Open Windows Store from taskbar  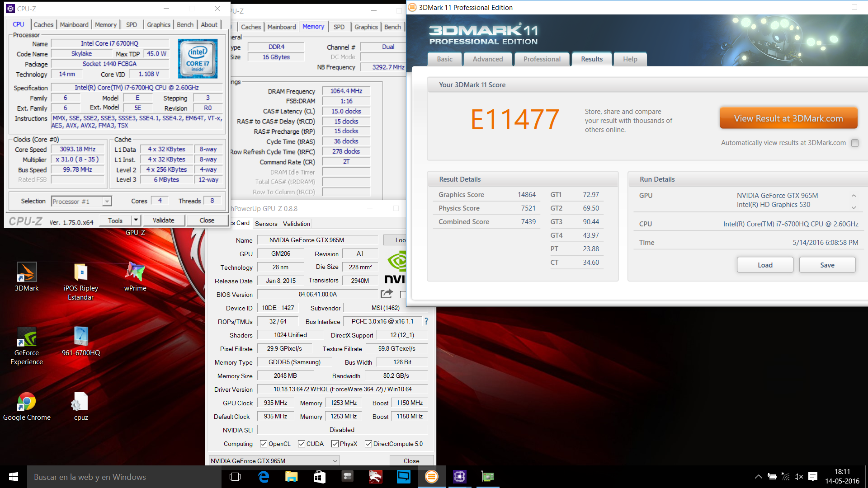coord(320,477)
